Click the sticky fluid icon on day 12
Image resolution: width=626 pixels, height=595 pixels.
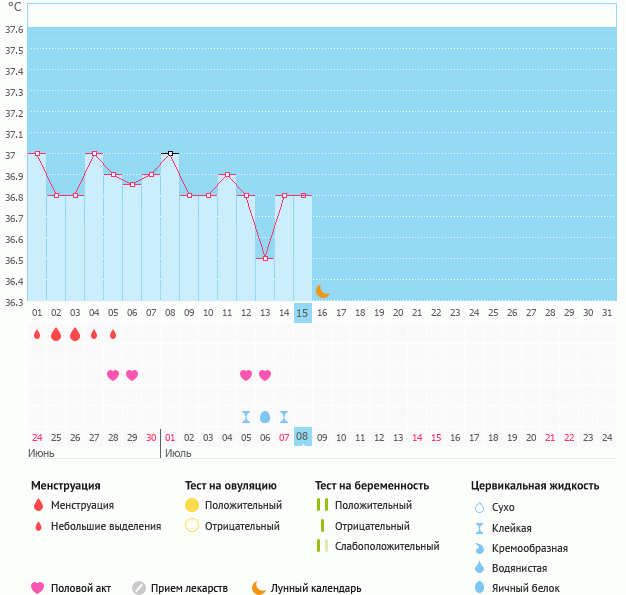246,416
